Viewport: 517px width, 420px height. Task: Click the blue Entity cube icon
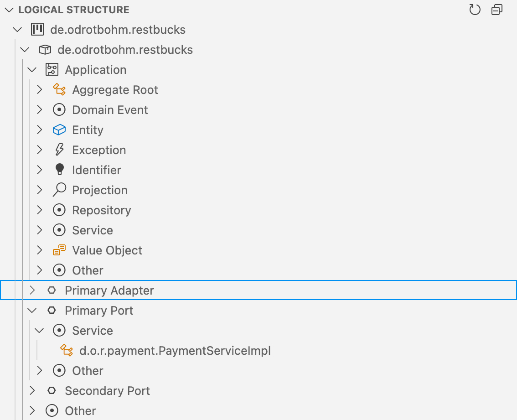coord(59,130)
